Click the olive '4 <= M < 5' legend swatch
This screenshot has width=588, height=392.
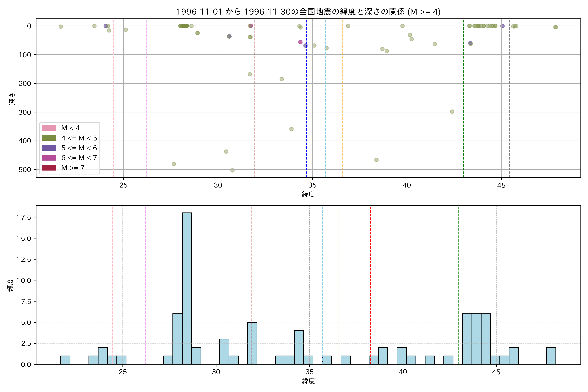[49, 138]
